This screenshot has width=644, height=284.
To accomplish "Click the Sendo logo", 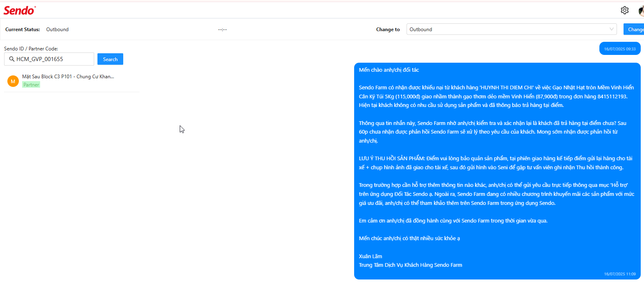I will [x=20, y=10].
